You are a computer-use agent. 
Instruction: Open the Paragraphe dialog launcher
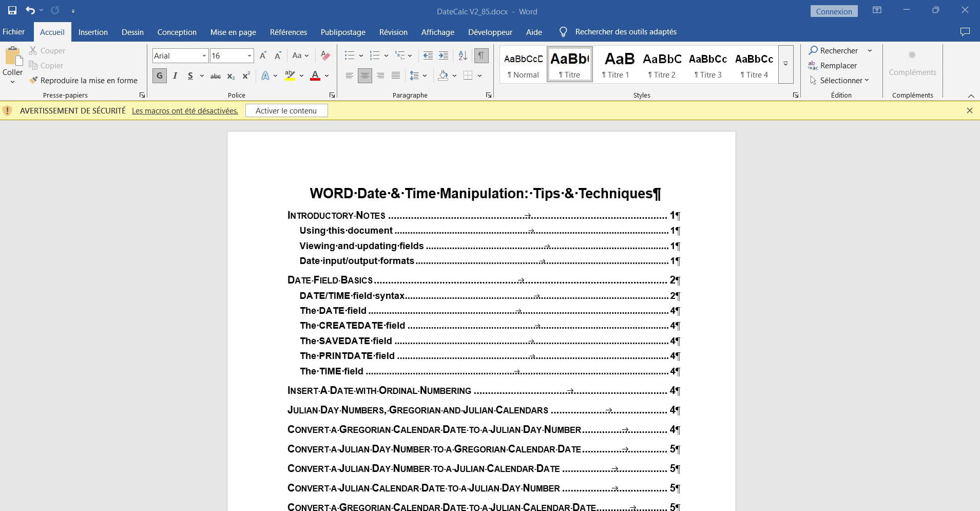point(489,95)
